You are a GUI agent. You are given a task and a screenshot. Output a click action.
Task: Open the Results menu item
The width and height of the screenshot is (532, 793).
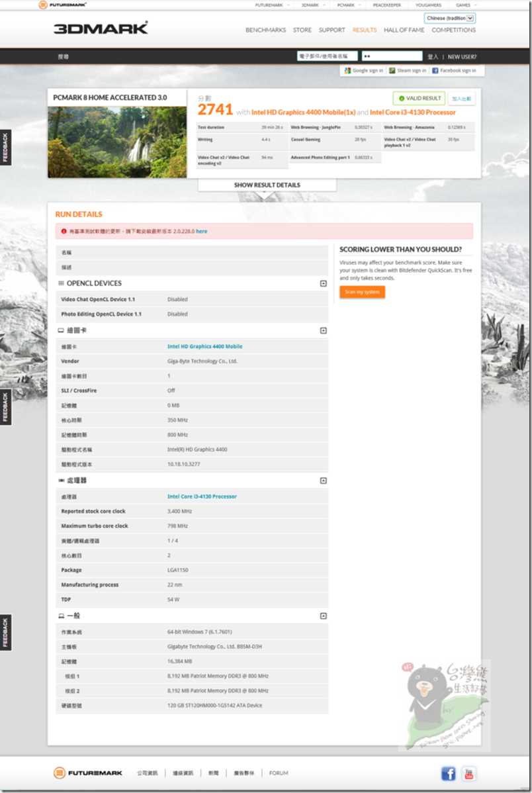(x=365, y=30)
